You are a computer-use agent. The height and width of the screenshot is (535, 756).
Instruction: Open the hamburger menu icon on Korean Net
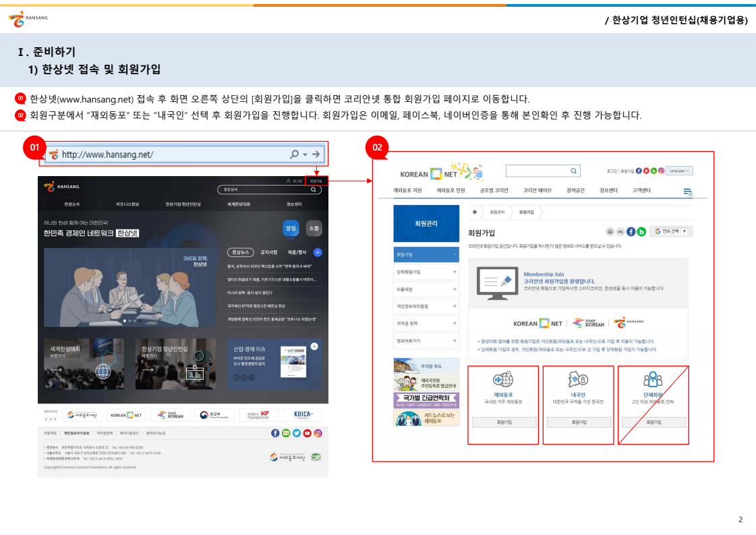[687, 192]
